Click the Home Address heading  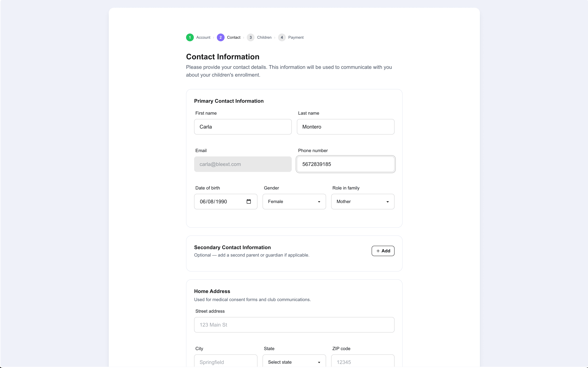click(212, 291)
